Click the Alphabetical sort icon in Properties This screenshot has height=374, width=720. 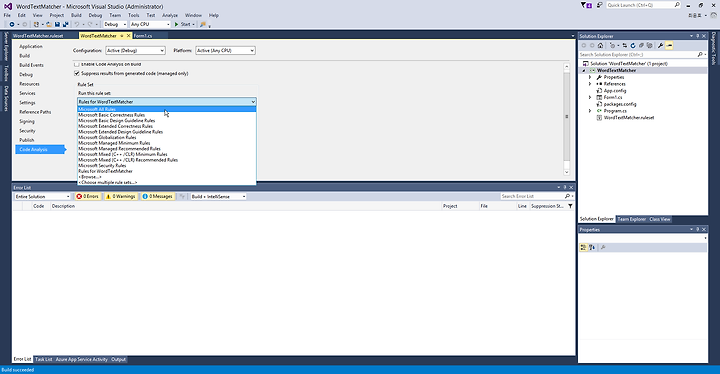[592, 248]
